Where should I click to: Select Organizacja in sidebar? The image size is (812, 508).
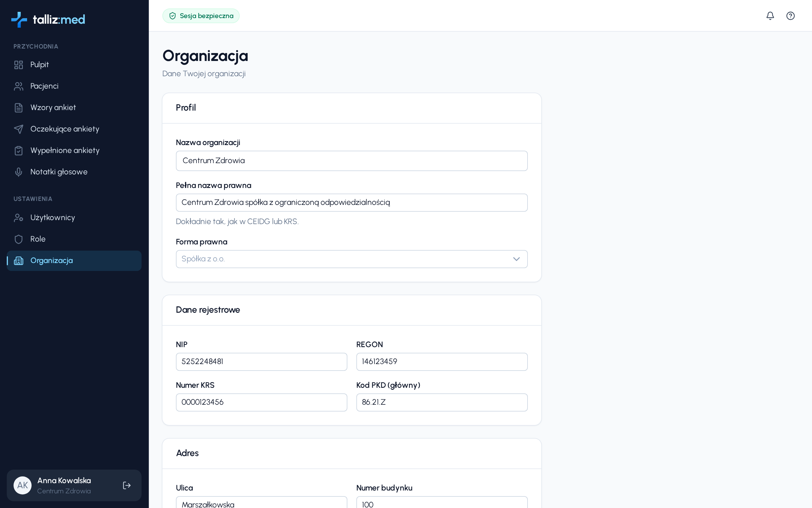tap(74, 261)
